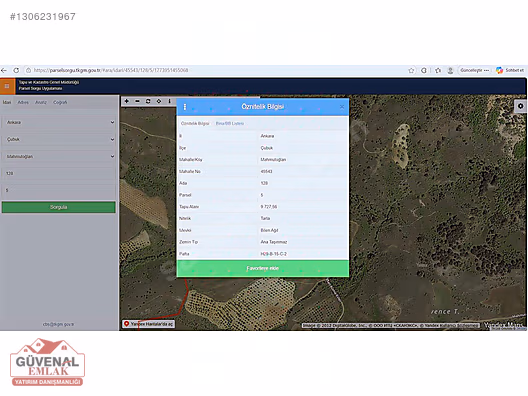Open the three-dot menu in Öznitelik Bilgisi header
528x396 pixels.
(185, 107)
